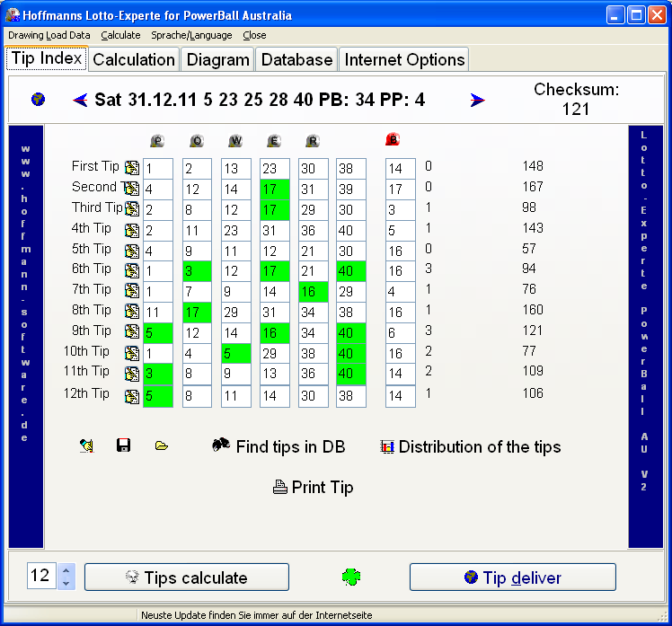Switch to the Database tab
672x626 pixels.
tap(297, 59)
